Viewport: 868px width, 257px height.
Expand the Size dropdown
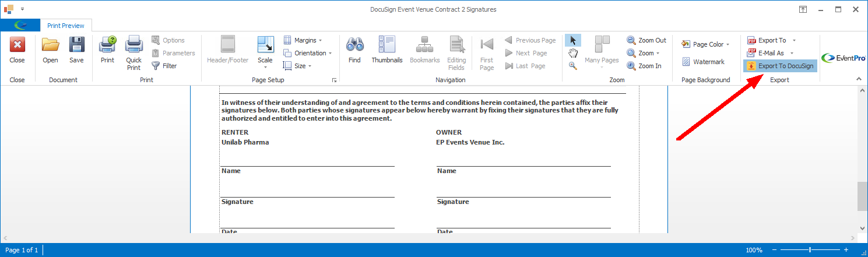tap(297, 66)
